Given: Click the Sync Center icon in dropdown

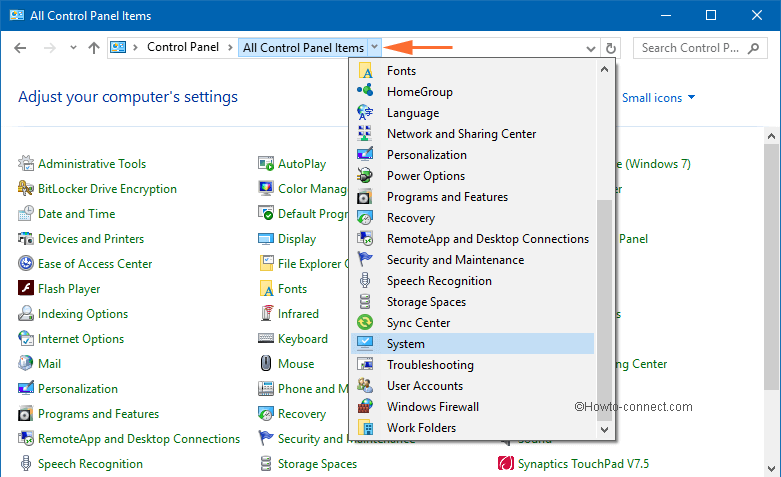Looking at the screenshot, I should coord(366,323).
